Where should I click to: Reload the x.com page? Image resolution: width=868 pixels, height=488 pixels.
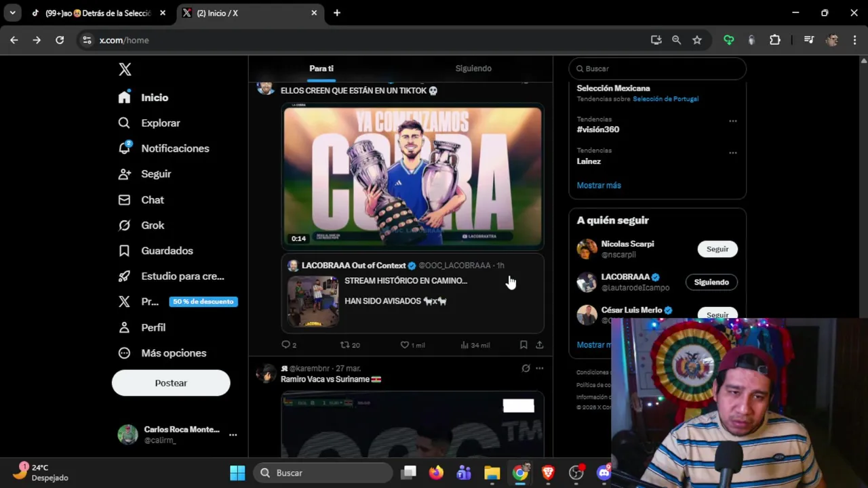click(x=60, y=40)
